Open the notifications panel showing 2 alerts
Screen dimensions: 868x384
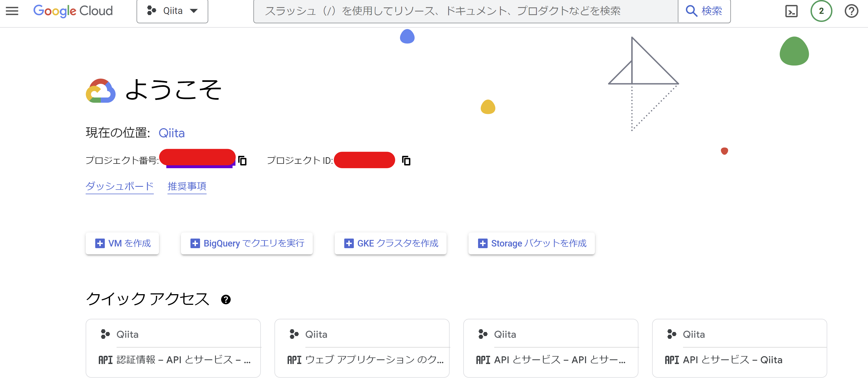pos(821,11)
